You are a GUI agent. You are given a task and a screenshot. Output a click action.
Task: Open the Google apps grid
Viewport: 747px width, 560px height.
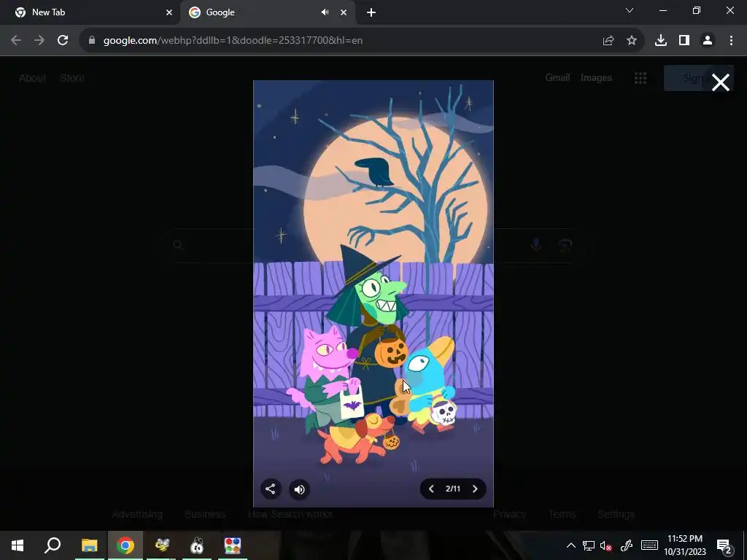[x=640, y=78]
